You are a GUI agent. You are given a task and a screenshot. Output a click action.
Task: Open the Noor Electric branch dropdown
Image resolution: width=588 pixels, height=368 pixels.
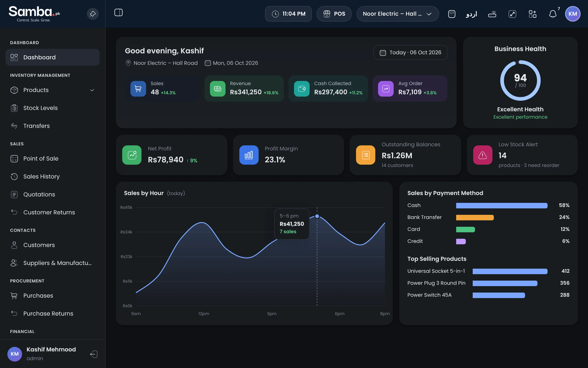(x=398, y=14)
